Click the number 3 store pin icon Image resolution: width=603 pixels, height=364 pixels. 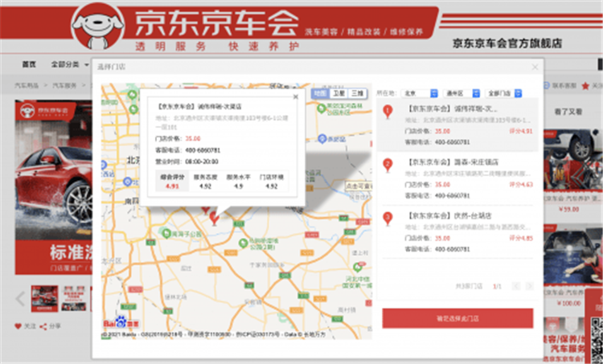(388, 218)
